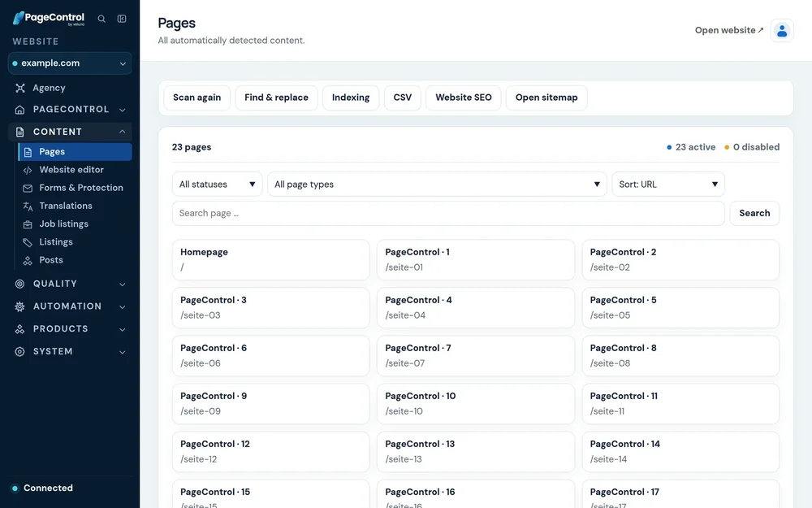The image size is (812, 508).
Task: Focus the Search page input field
Action: click(448, 213)
